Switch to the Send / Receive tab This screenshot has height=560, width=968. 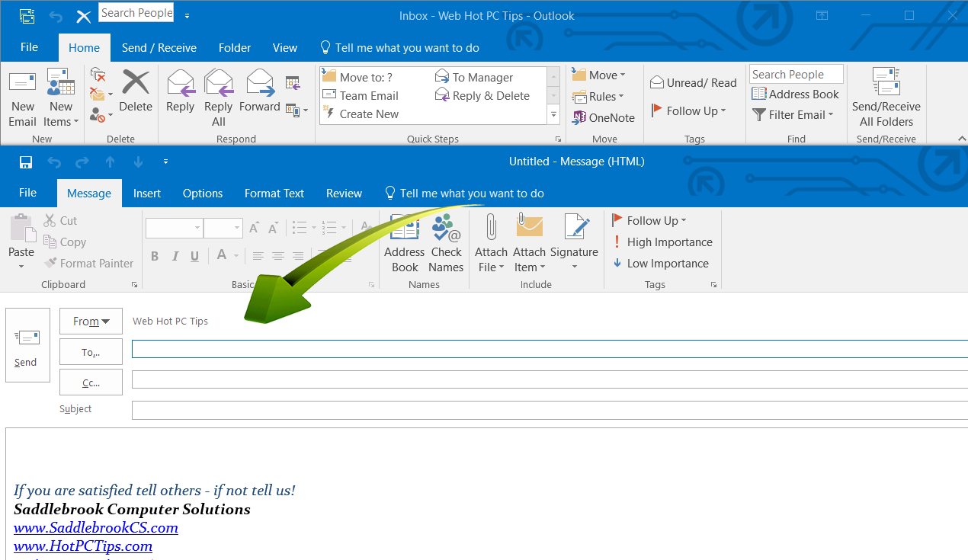pyautogui.click(x=159, y=47)
